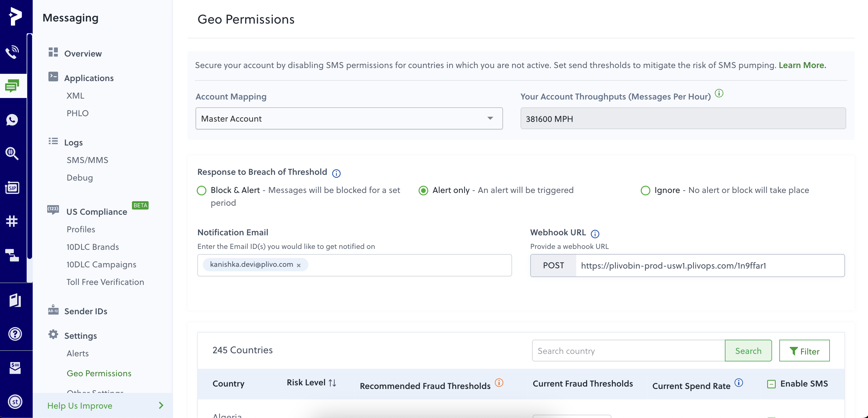Open the Zentrunk SIP trunking icon

coord(12,188)
